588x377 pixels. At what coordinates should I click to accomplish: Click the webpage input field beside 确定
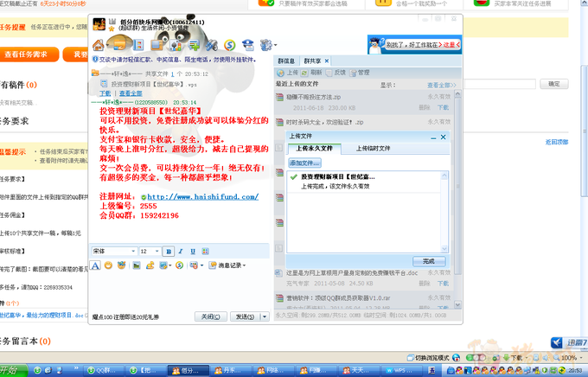tap(500, 84)
